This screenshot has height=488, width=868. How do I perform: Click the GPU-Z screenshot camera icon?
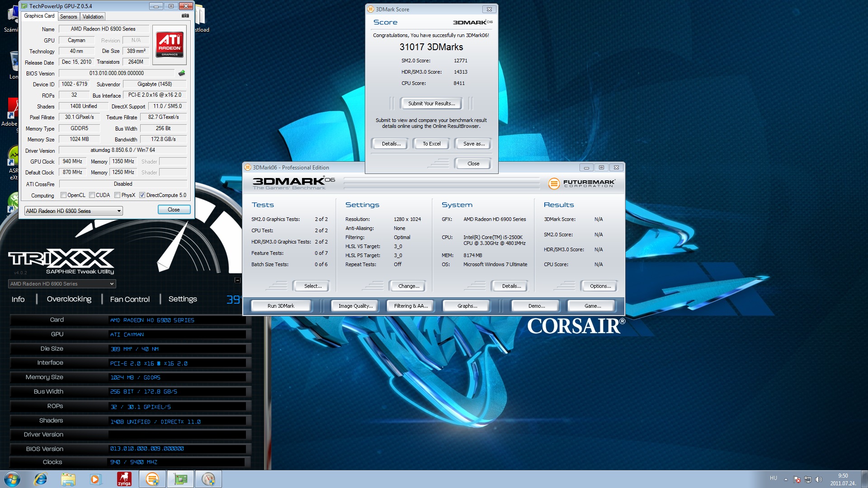pyautogui.click(x=185, y=16)
